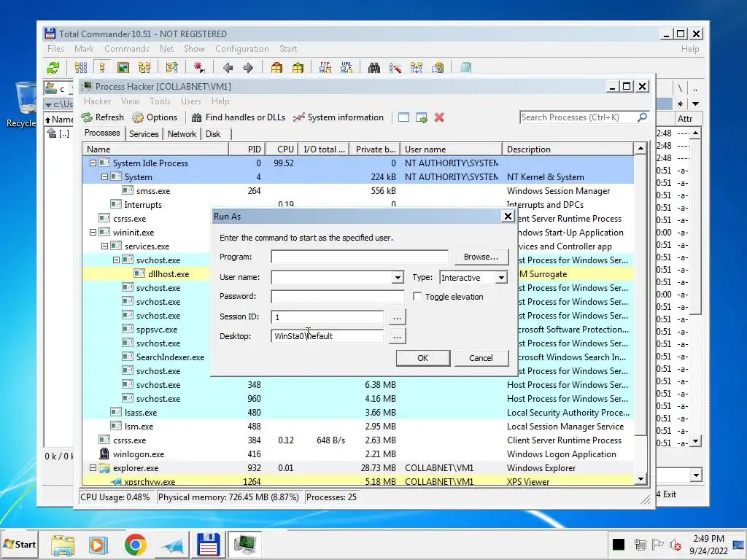
Task: Collapse the System Idle Process tree
Action: coord(93,163)
